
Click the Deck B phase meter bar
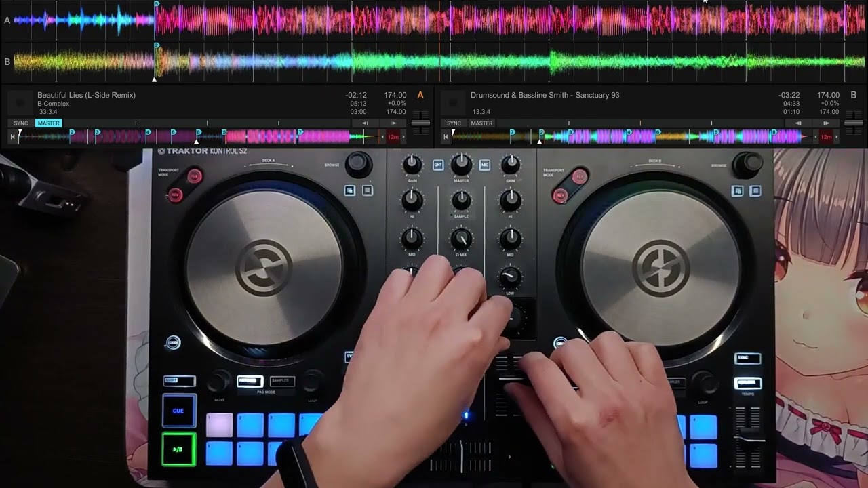click(640, 123)
